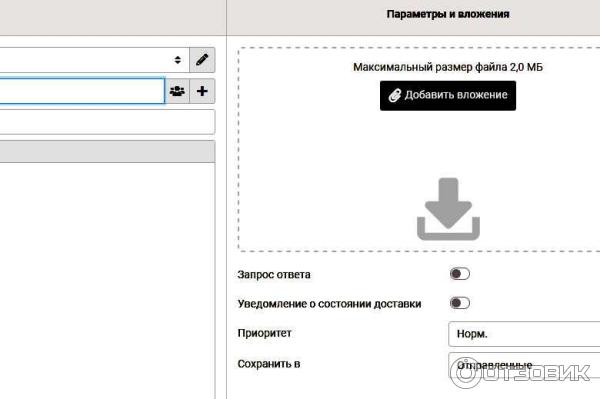This screenshot has height=399, width=600.
Task: Click the subject input field below recipients
Action: [107, 122]
